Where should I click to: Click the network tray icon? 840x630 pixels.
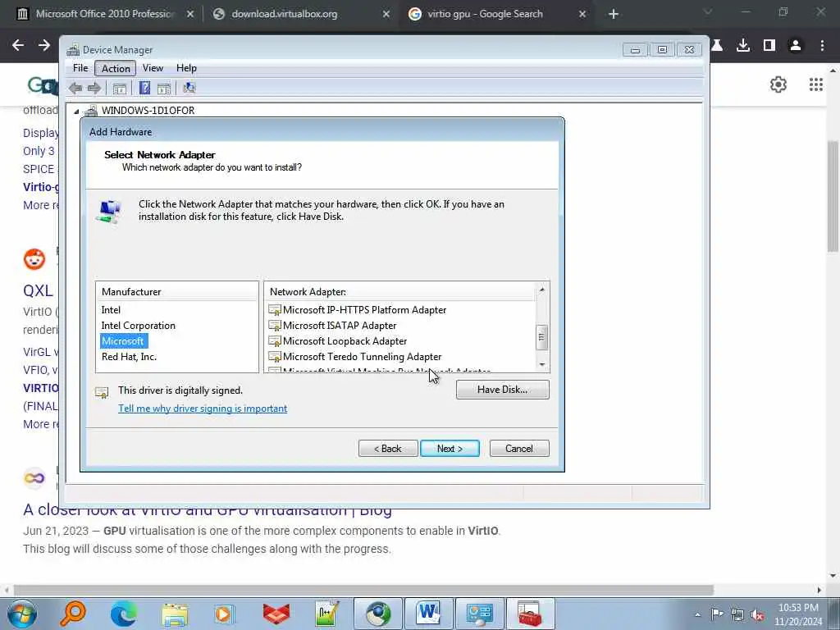737,614
